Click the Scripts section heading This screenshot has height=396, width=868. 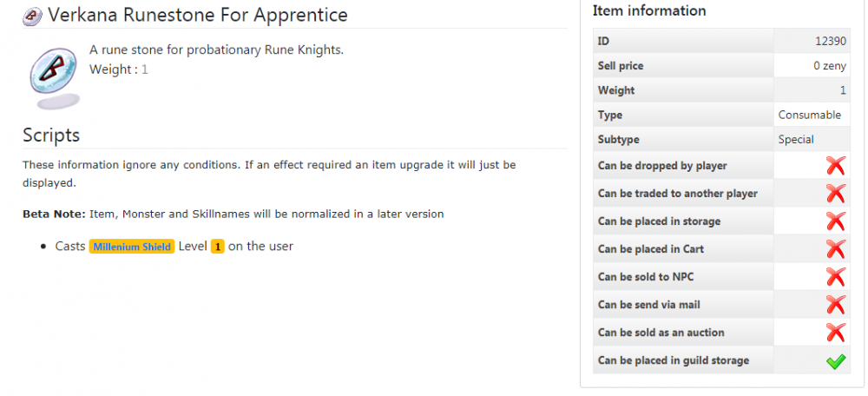(x=51, y=135)
